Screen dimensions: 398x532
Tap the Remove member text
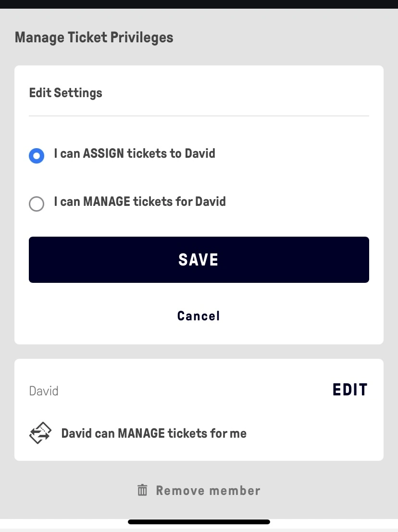208,491
